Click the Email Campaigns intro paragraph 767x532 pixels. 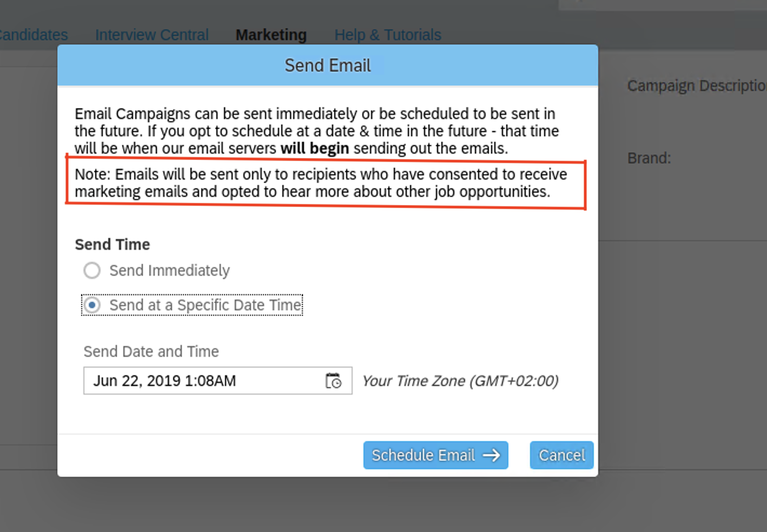(317, 131)
